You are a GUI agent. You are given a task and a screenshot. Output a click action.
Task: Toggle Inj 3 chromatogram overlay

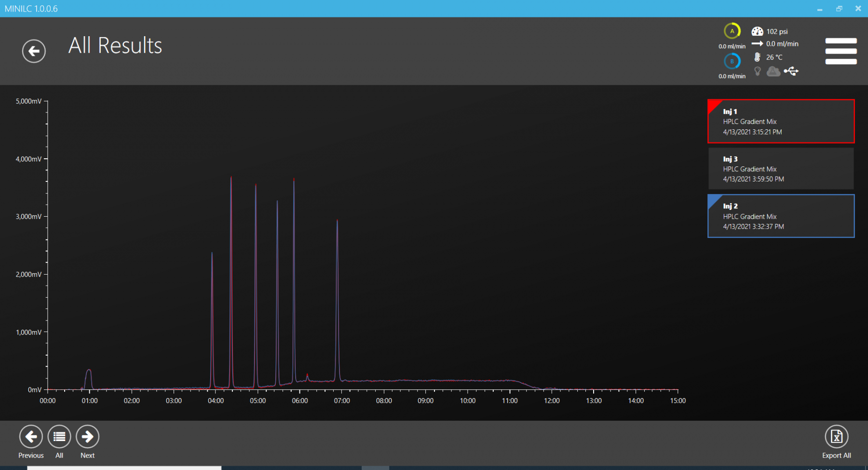[781, 169]
